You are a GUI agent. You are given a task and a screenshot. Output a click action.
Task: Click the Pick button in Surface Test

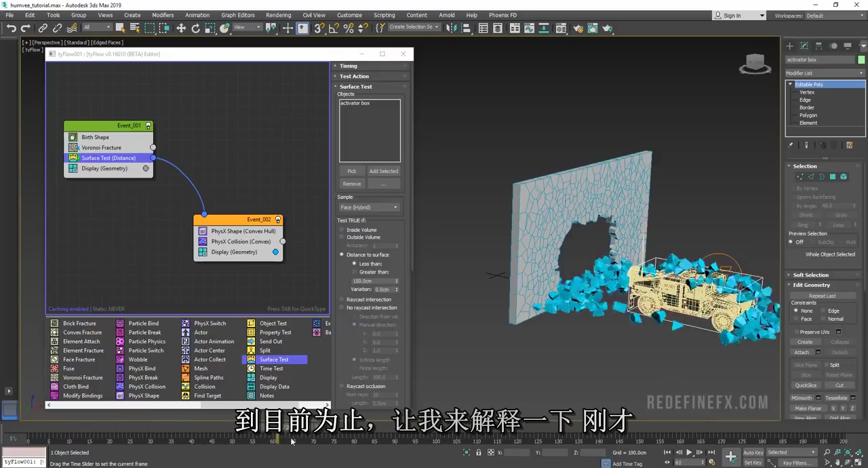(x=351, y=171)
